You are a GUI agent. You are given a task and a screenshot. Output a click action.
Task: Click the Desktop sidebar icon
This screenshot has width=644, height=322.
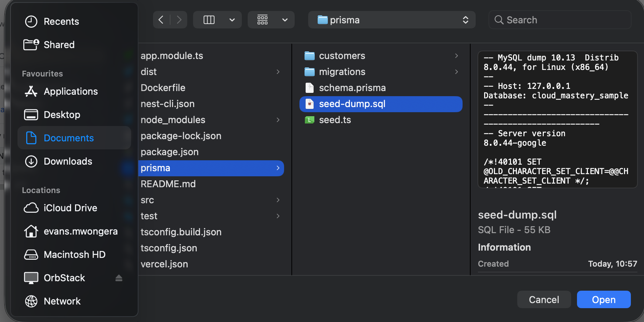(31, 115)
